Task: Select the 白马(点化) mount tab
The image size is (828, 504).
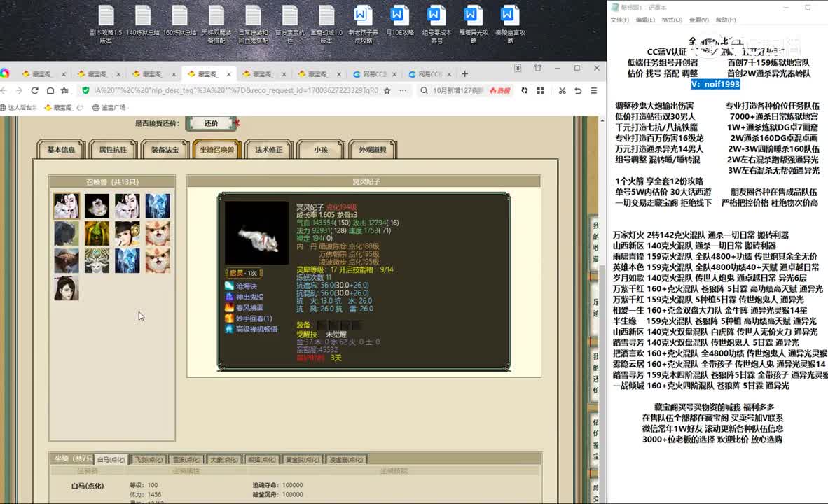Action: coord(111,460)
